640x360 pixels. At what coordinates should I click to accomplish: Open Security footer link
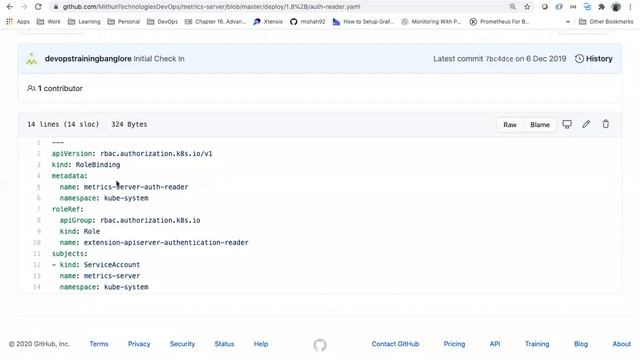182,344
